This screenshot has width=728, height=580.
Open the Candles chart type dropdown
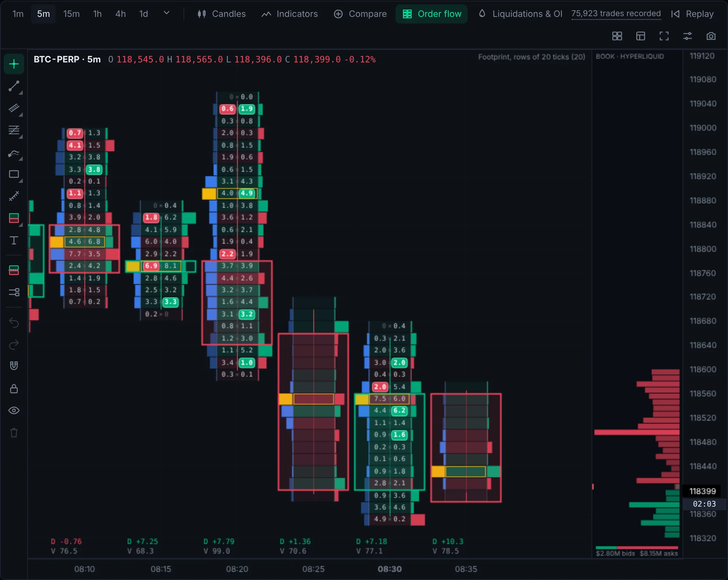222,14
